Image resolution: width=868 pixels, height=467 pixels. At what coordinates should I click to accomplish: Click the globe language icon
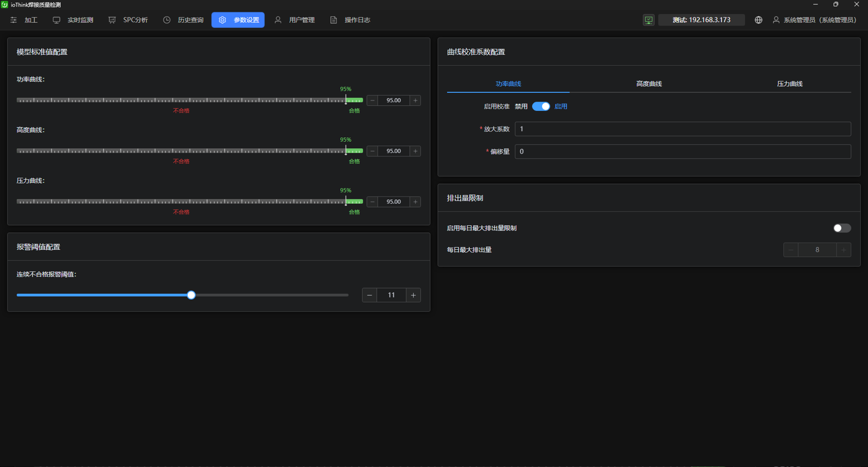[x=758, y=20]
